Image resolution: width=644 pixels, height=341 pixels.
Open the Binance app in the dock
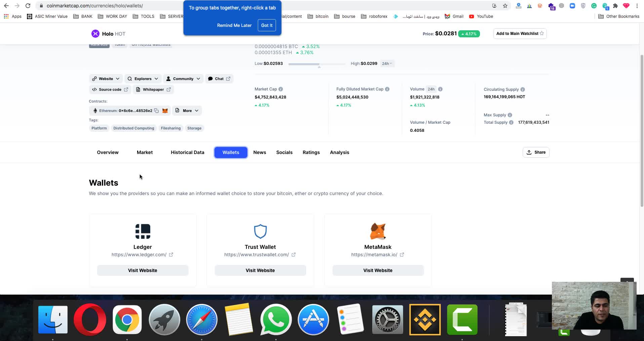click(425, 319)
